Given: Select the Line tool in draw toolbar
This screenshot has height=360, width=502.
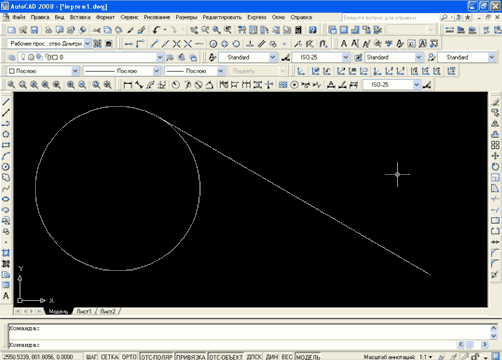Looking at the screenshot, I should coord(6,102).
